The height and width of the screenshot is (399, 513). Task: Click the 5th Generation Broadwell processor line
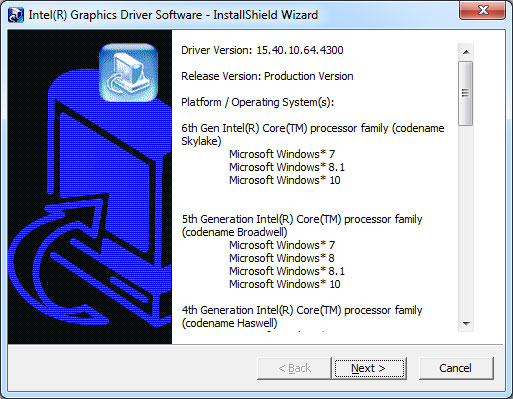pyautogui.click(x=302, y=225)
